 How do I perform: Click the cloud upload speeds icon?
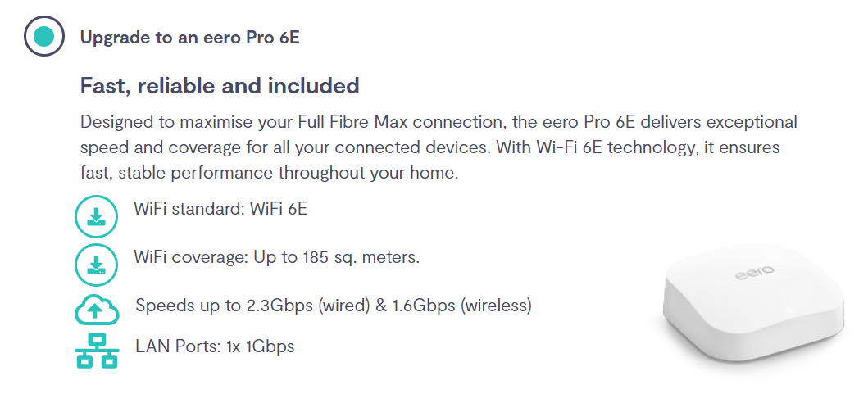[x=97, y=309]
